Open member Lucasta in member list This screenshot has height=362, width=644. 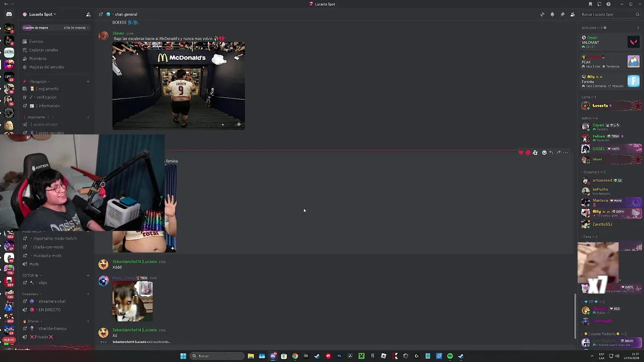(x=611, y=106)
